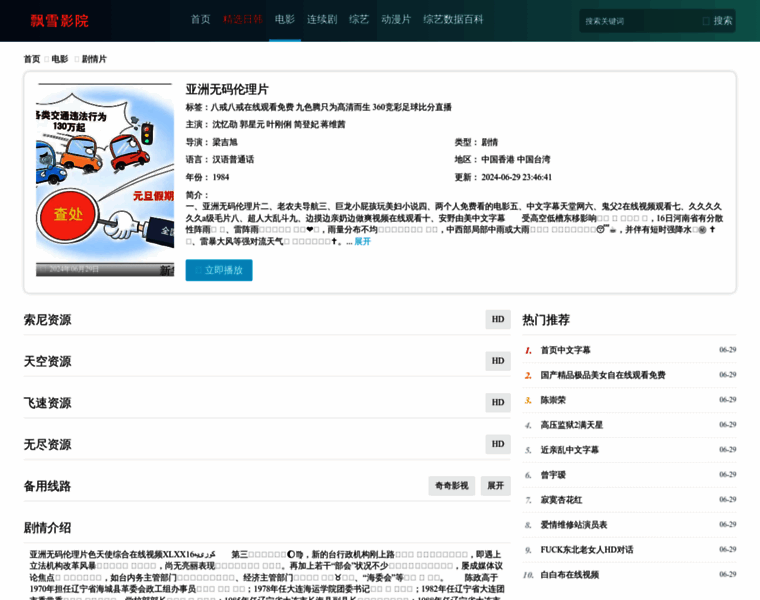The height and width of the screenshot is (600, 760).
Task: Select HD badge for 索尼资源
Action: (x=498, y=319)
